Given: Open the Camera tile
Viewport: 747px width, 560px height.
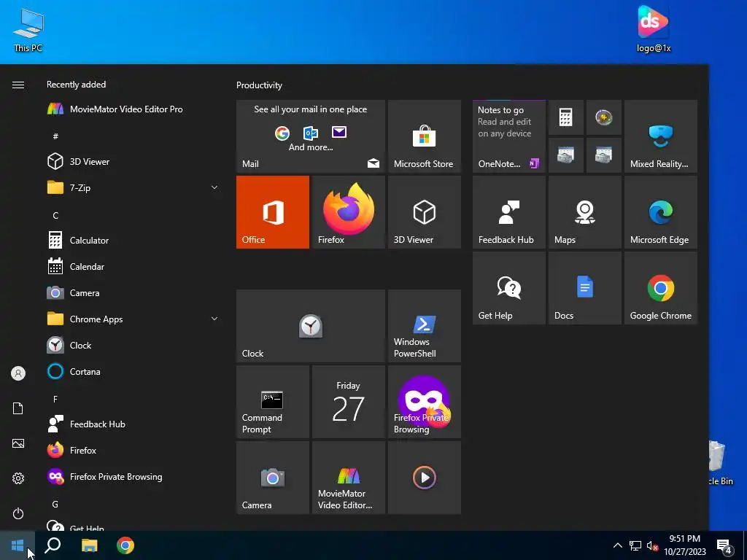Looking at the screenshot, I should pos(273,478).
